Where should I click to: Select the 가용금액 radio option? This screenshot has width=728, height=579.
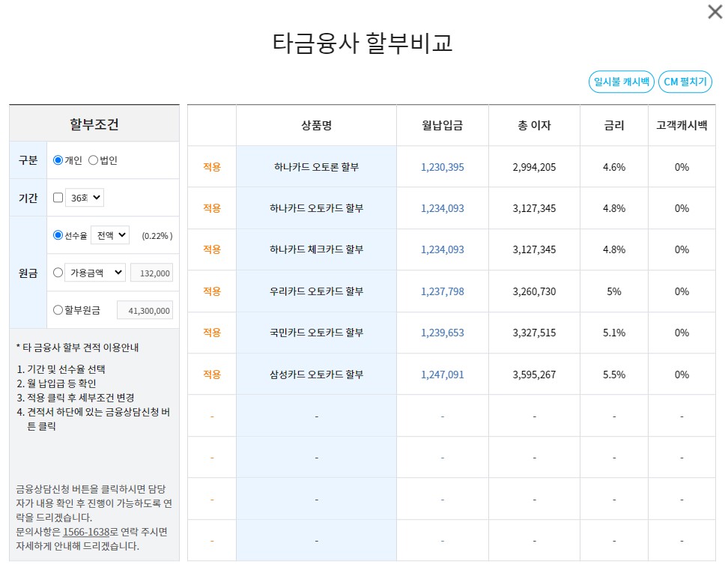tap(58, 273)
